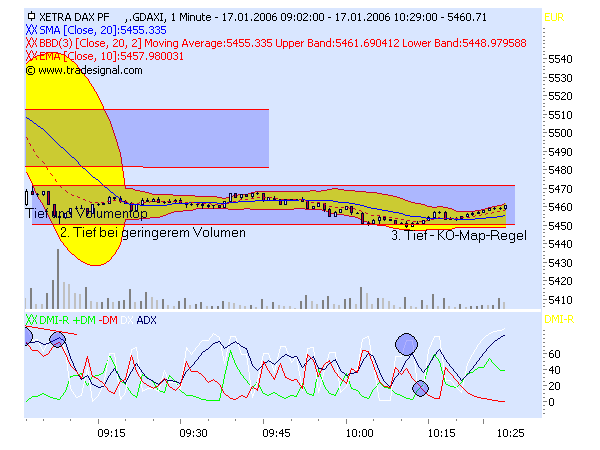600x450 pixels.
Task: Select the '2. Tief bei geringerem Volumen' annotation
Action: (x=153, y=232)
